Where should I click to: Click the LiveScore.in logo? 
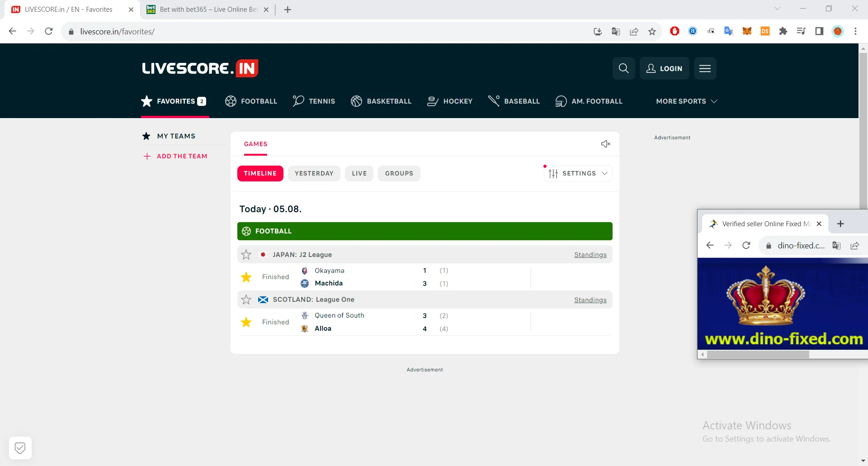click(x=200, y=68)
